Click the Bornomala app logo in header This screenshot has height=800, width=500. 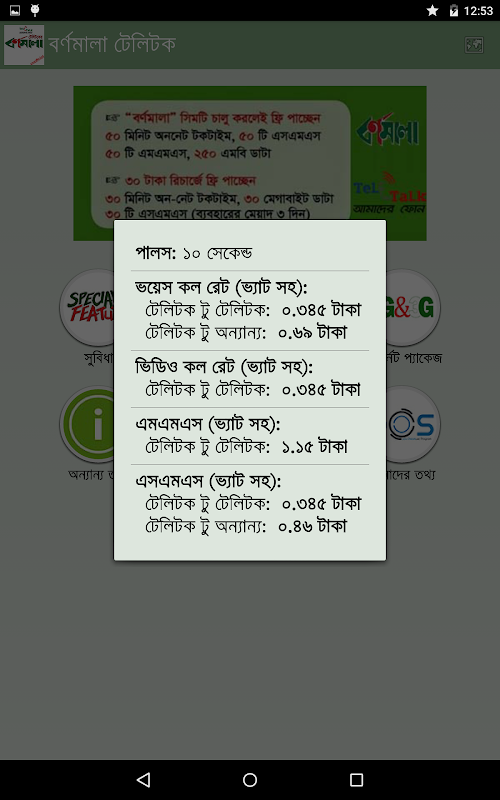24,45
